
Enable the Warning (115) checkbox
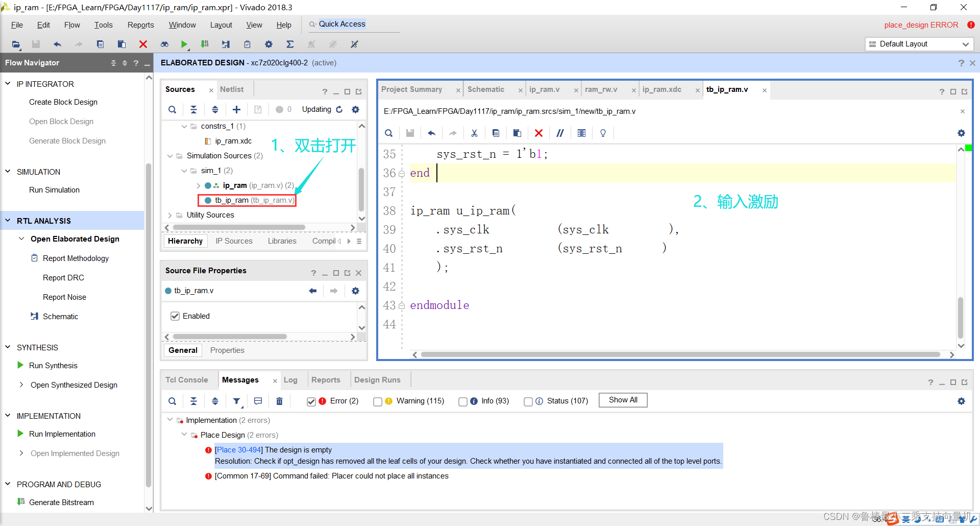377,401
